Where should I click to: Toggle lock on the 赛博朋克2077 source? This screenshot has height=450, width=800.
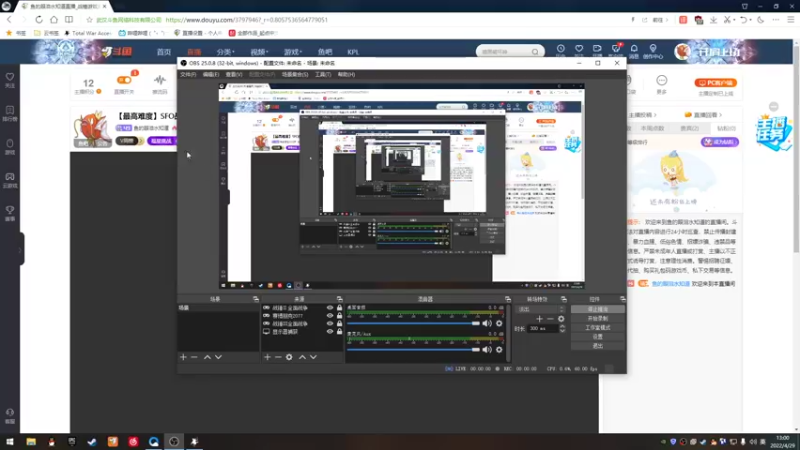(x=339, y=316)
